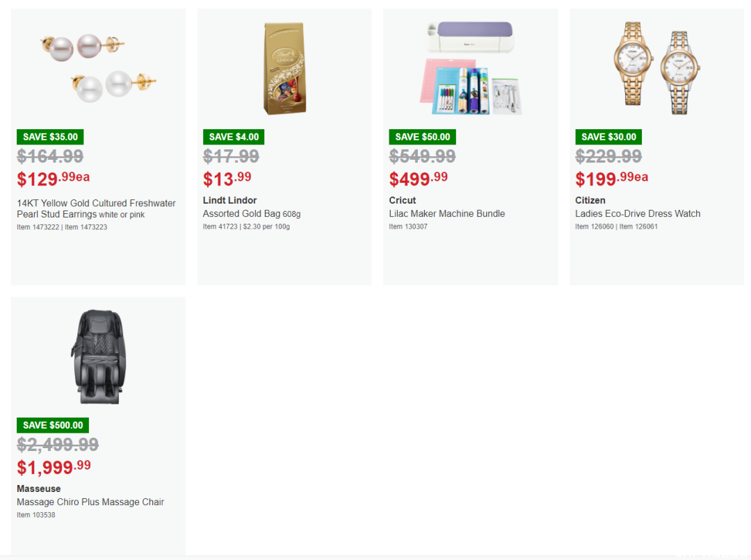Open the Cricut Maker machine bundle image
The height and width of the screenshot is (560, 751).
click(x=471, y=68)
